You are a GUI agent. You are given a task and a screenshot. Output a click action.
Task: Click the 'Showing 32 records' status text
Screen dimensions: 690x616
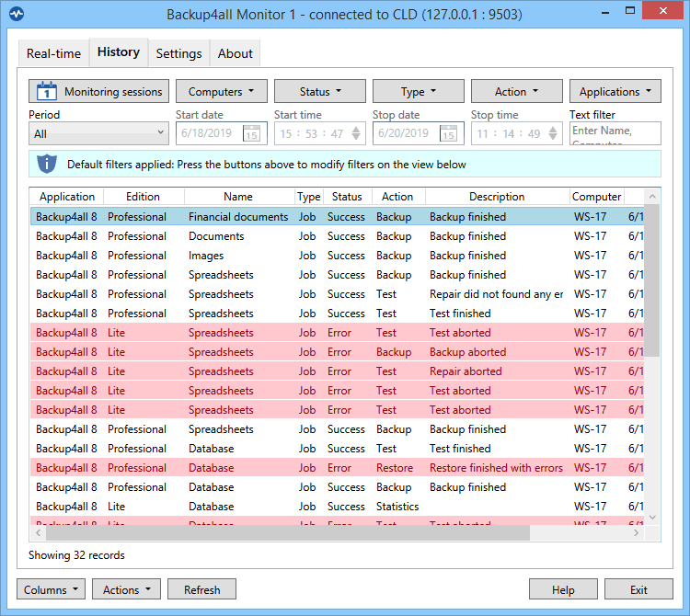tap(76, 555)
